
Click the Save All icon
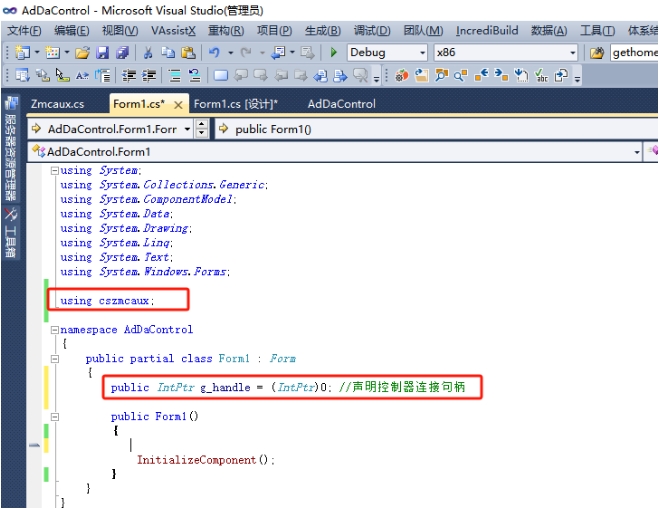(x=122, y=53)
